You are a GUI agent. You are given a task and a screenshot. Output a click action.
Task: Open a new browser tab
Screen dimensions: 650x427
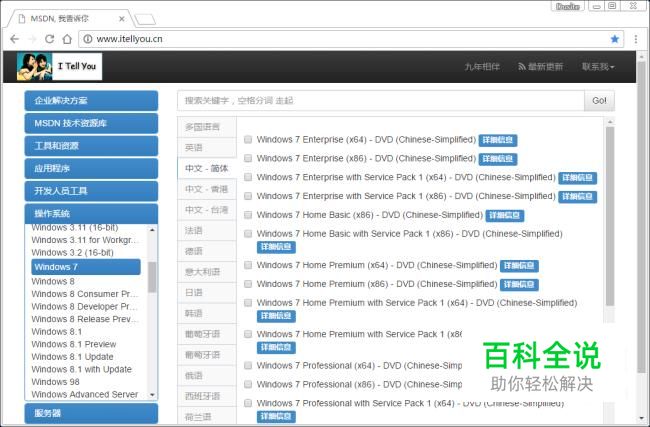pos(146,19)
